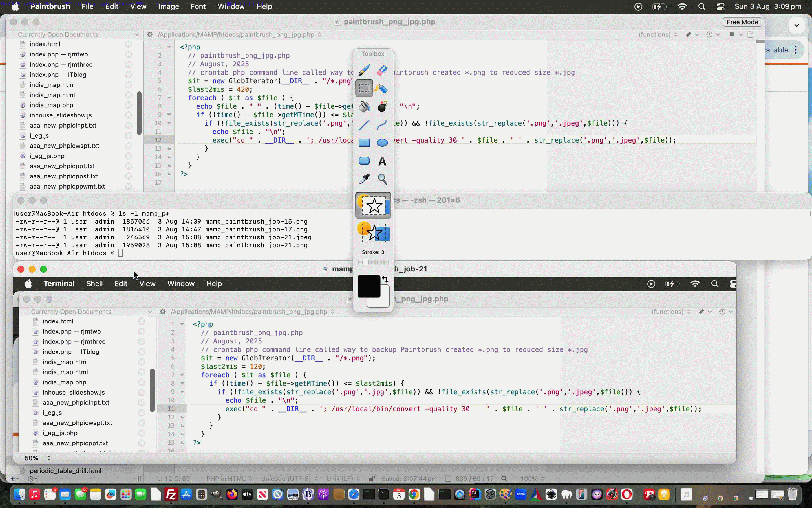
Task: Choose the transparent selection mode star option
Action: click(x=373, y=232)
